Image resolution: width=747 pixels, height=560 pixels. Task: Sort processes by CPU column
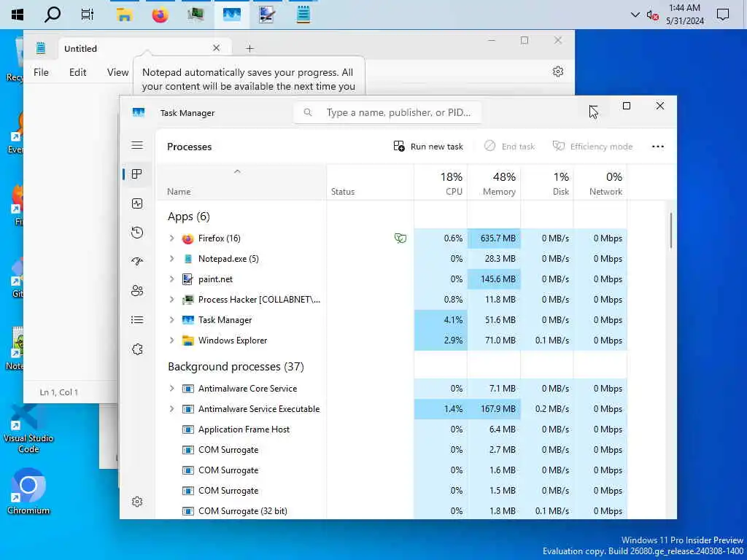click(x=441, y=182)
